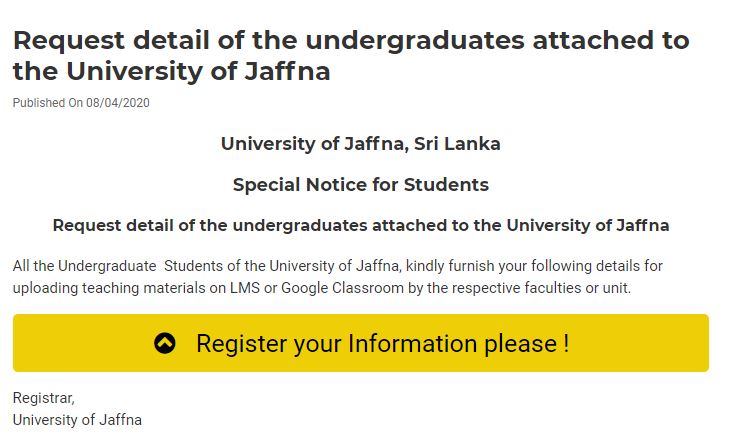Click the date "08/04/2020" in published line
Viewport: 736px width, 438px height.
pyautogui.click(x=118, y=103)
